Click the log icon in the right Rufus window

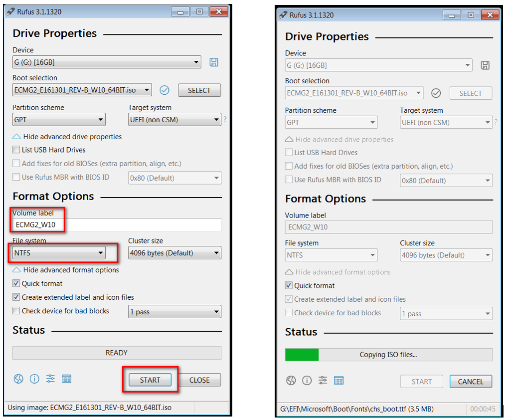point(339,381)
